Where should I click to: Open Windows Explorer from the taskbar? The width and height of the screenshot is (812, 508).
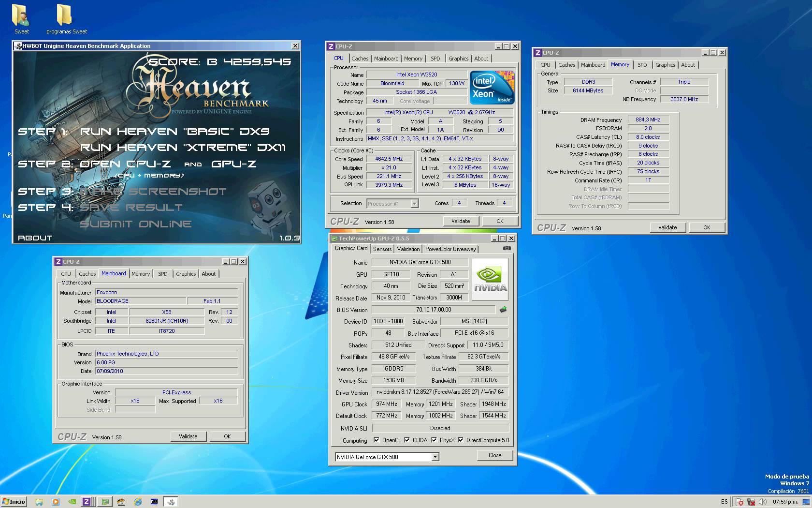pos(39,502)
